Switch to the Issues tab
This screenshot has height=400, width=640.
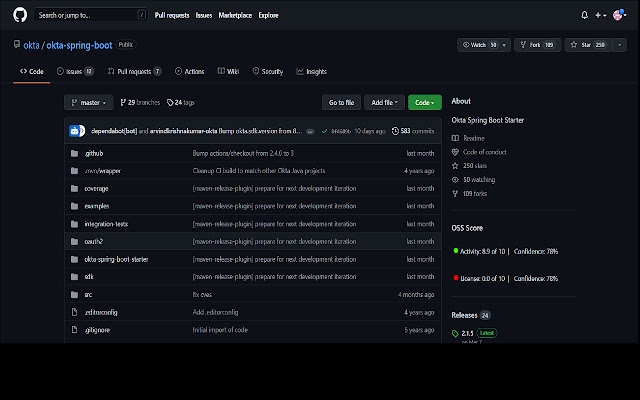pyautogui.click(x=75, y=71)
